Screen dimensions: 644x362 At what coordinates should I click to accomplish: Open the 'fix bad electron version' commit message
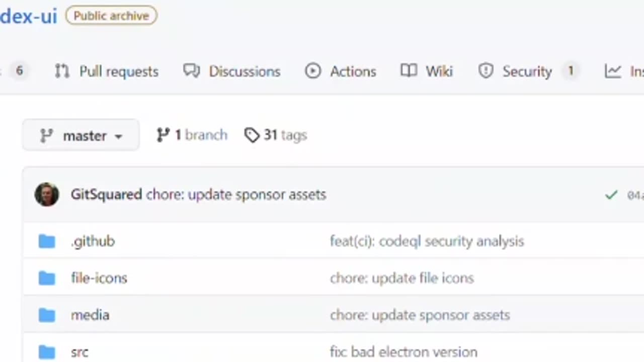click(x=404, y=352)
